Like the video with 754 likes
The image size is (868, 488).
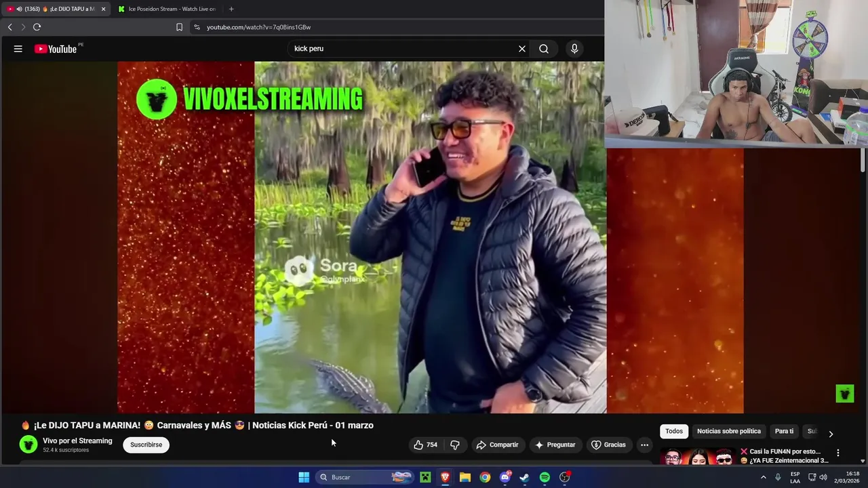click(426, 445)
